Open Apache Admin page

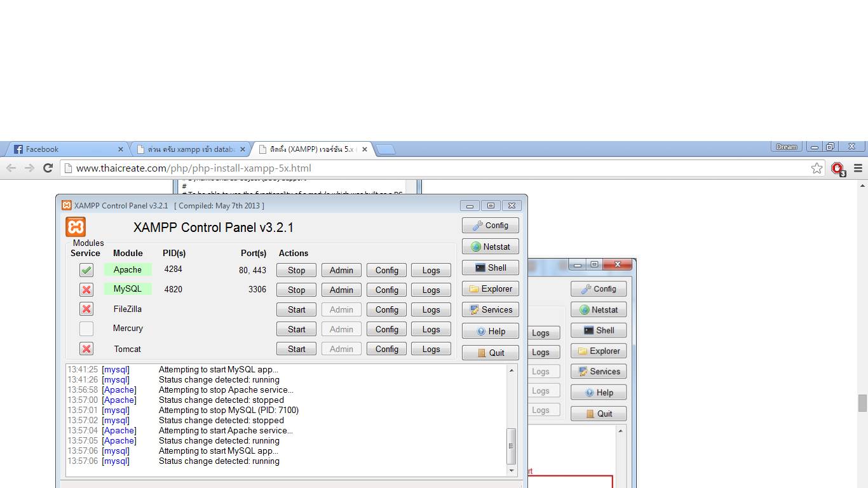(x=341, y=270)
